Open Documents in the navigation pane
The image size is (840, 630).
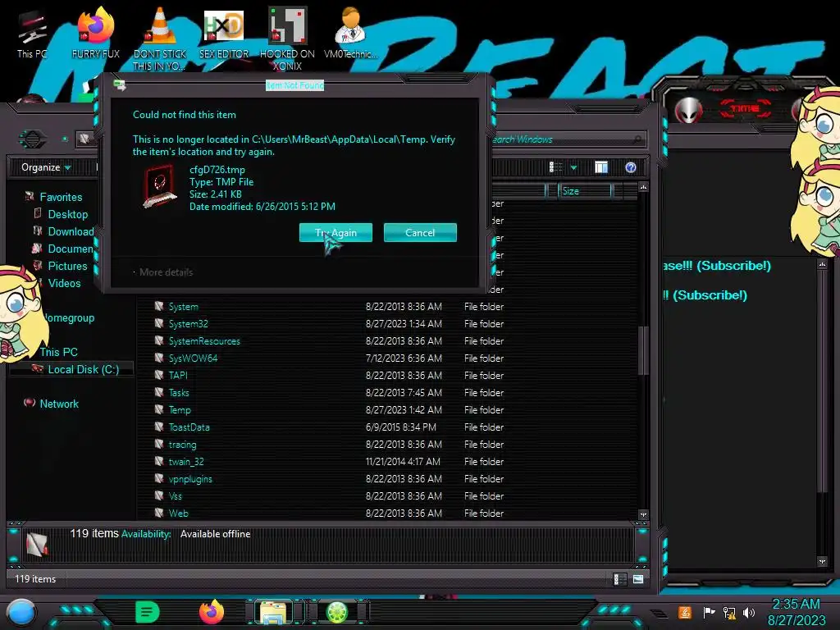pyautogui.click(x=71, y=249)
